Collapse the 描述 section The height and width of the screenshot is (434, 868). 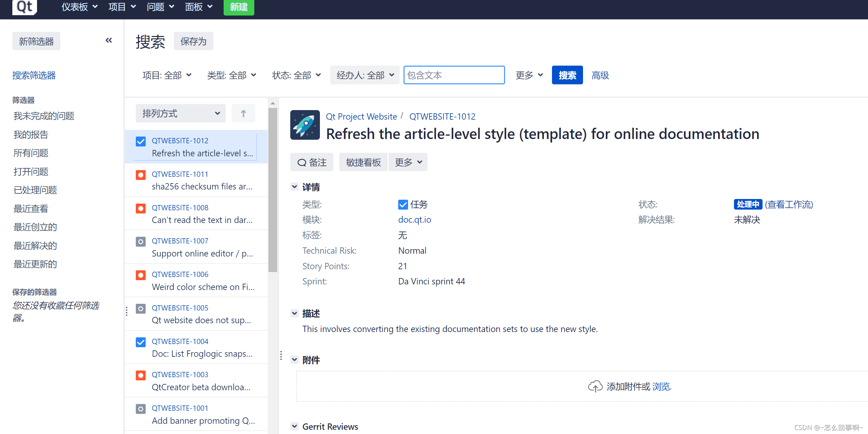(295, 313)
